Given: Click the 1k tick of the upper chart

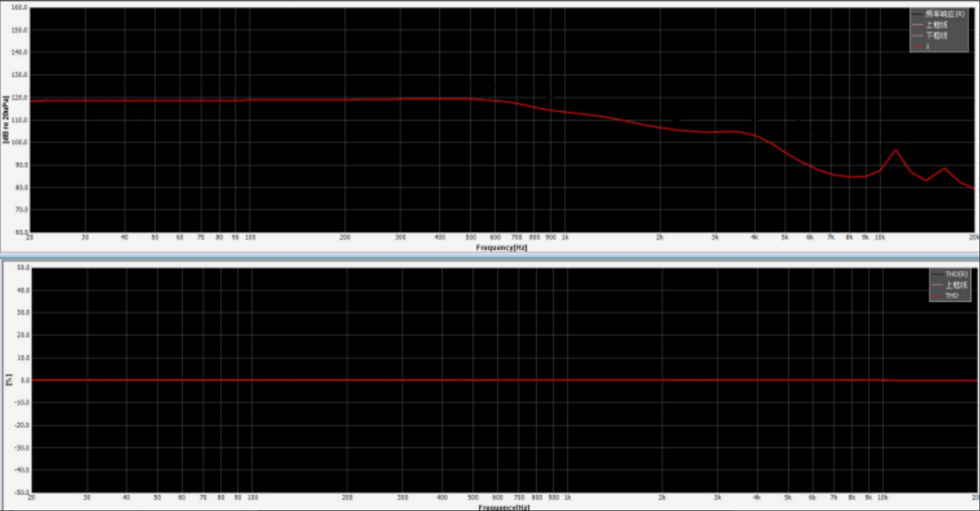Looking at the screenshot, I should click(x=565, y=237).
